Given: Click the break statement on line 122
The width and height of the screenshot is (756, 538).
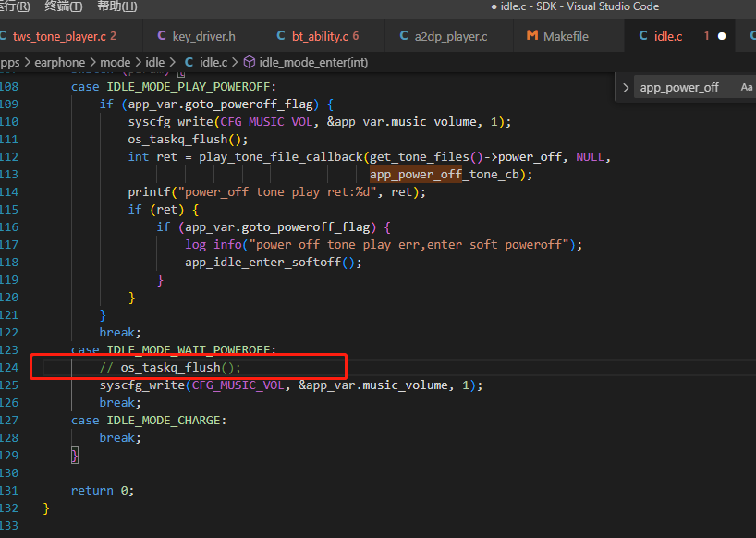Looking at the screenshot, I should click(120, 333).
